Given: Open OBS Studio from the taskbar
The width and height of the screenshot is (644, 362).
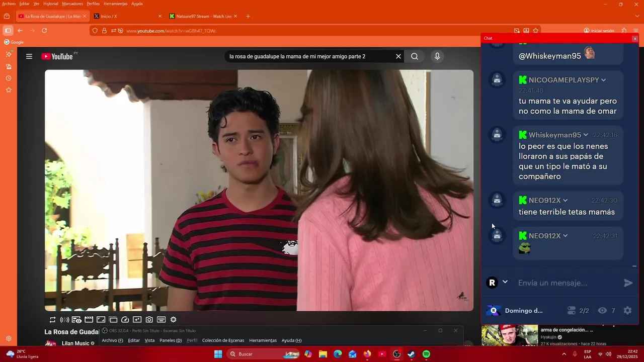Looking at the screenshot, I should (396, 354).
